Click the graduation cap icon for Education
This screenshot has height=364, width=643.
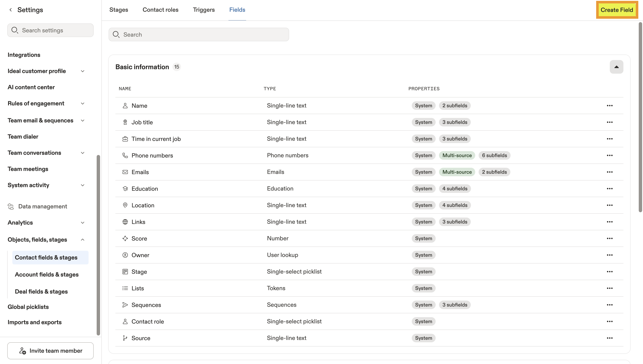click(125, 189)
